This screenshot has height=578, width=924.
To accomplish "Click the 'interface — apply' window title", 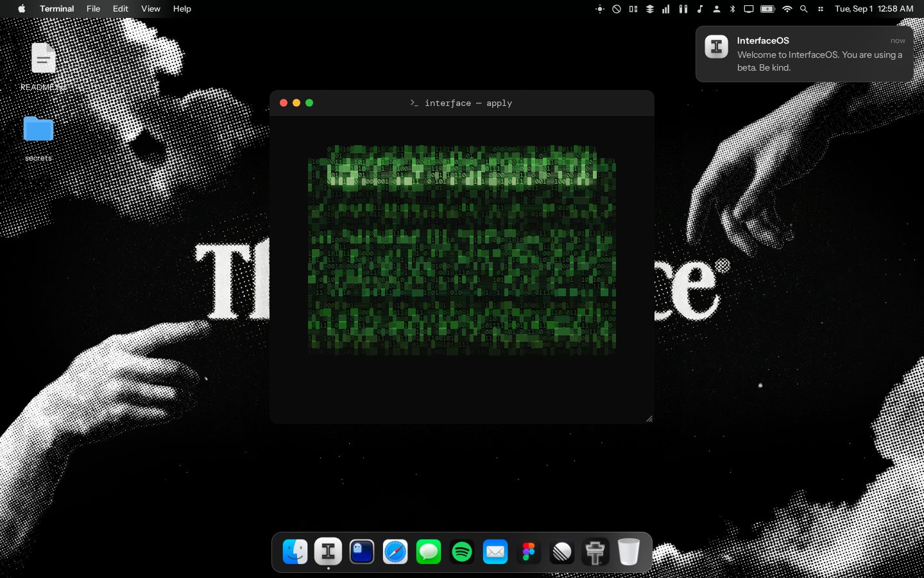I will (x=468, y=103).
